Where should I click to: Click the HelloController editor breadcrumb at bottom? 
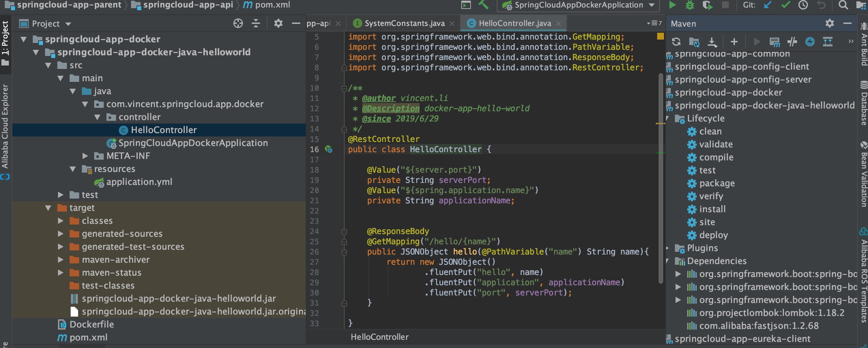pos(379,337)
